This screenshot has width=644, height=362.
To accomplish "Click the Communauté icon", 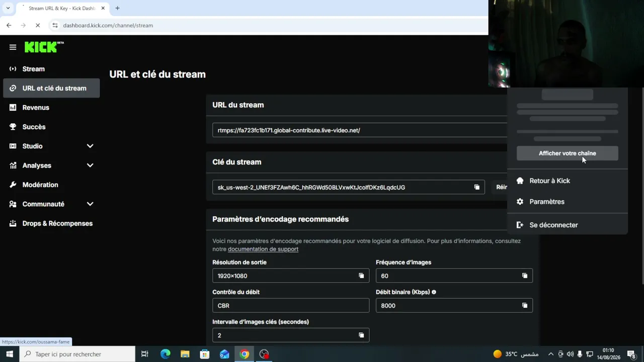I will (13, 204).
